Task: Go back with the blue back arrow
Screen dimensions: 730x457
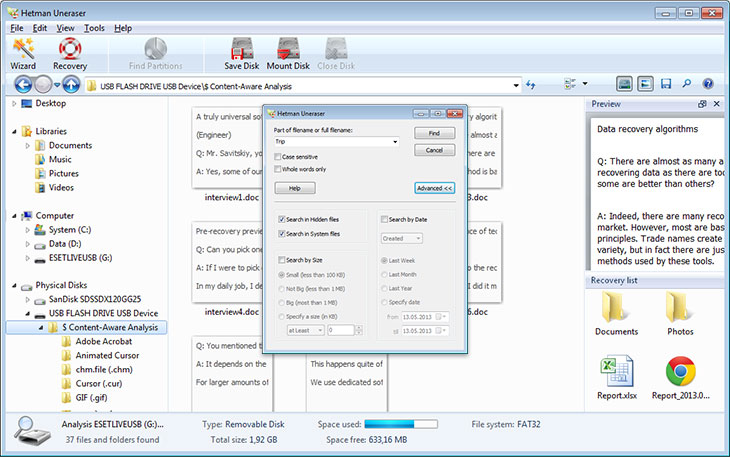Action: tap(23, 85)
